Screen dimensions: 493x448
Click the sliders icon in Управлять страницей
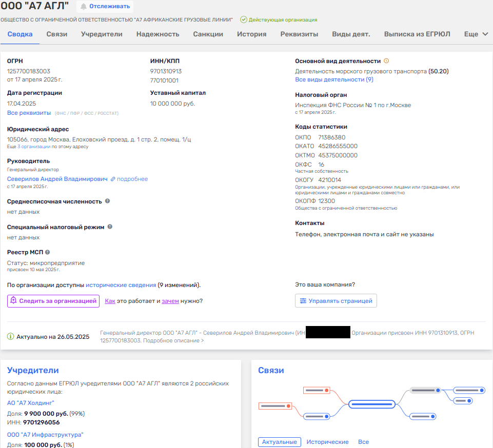(303, 301)
